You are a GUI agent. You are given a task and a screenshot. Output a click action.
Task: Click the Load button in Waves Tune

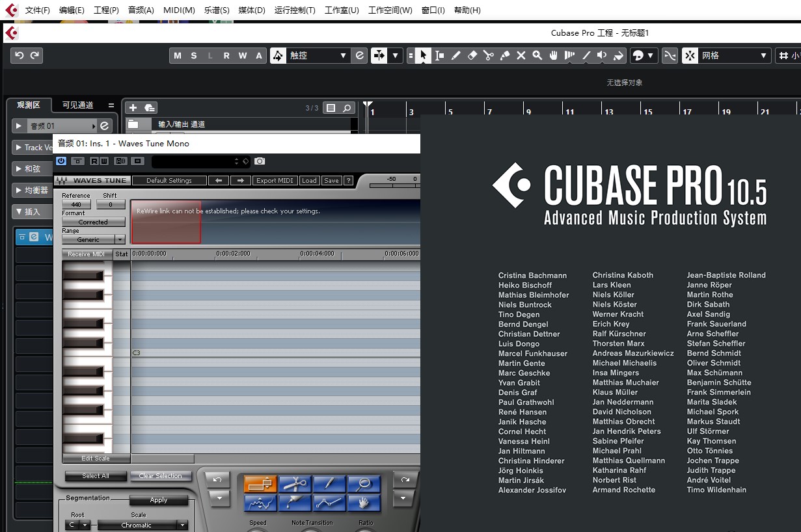click(x=309, y=181)
